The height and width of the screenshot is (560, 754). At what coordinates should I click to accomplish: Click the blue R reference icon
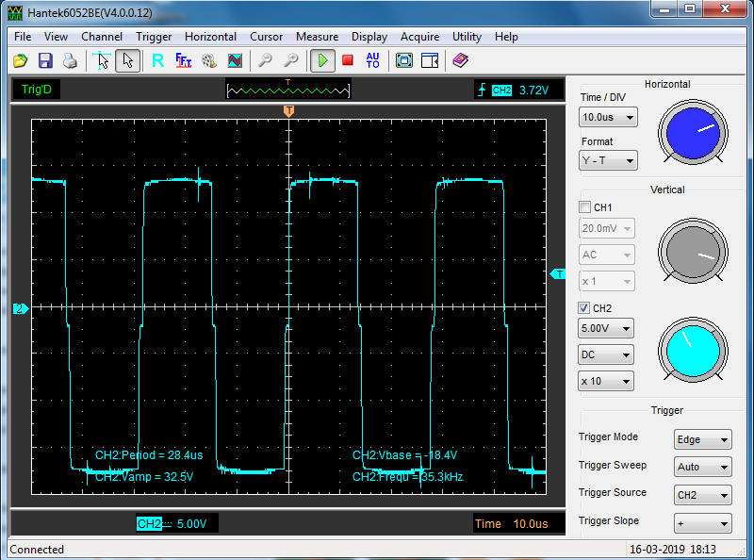tap(157, 60)
